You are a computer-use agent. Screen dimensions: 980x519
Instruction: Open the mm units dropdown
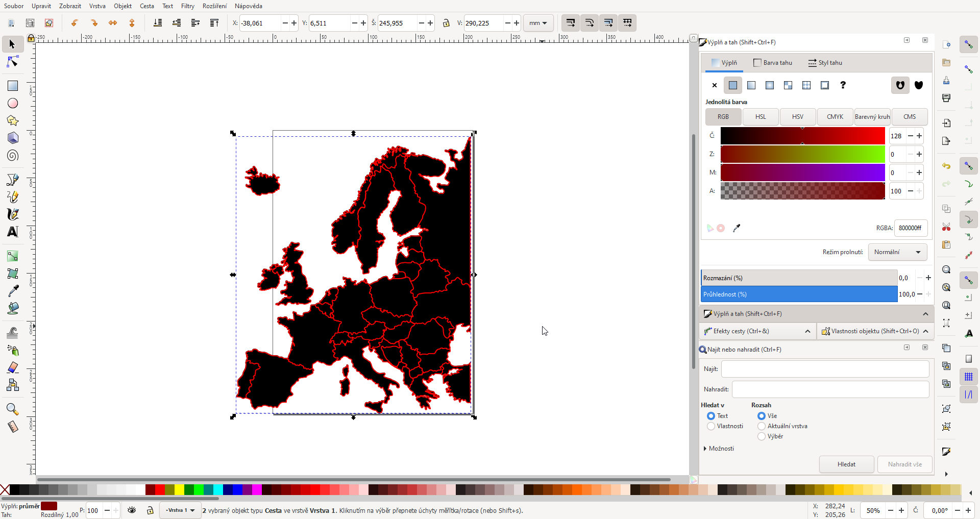point(538,23)
